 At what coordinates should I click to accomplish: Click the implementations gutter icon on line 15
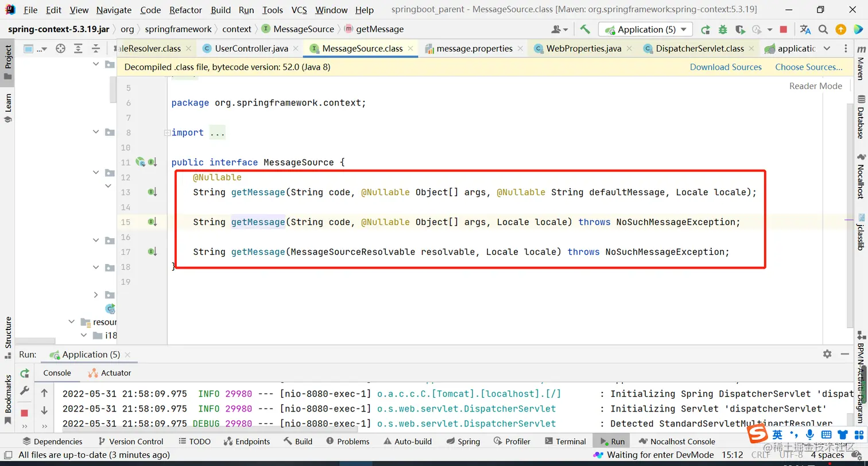click(x=152, y=222)
